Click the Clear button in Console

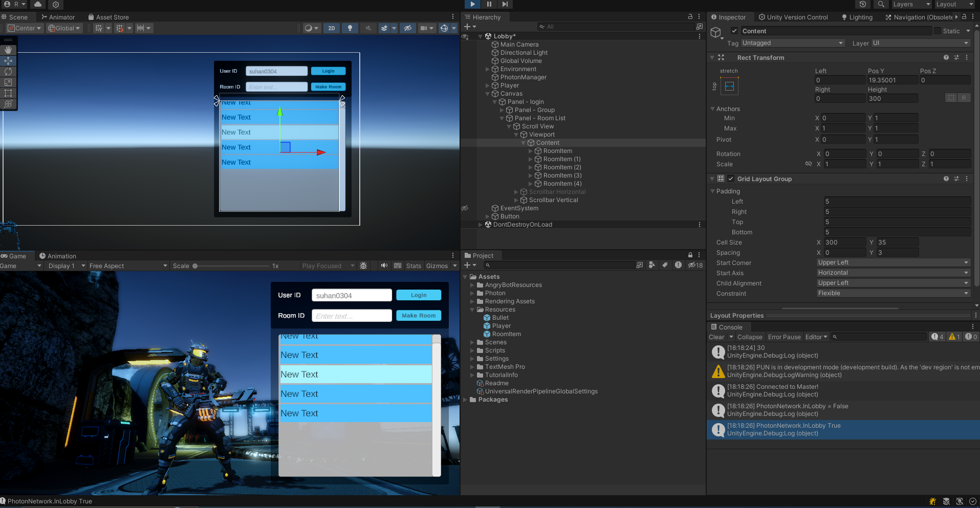point(716,337)
